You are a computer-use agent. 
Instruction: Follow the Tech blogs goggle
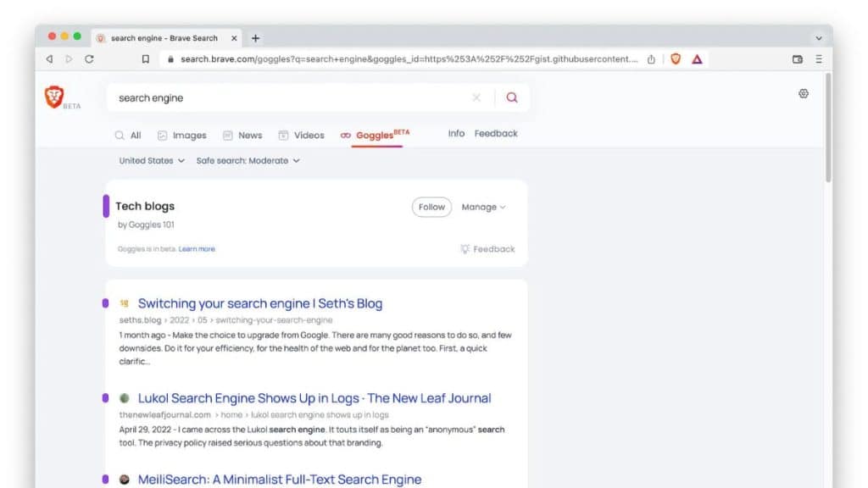click(x=431, y=207)
